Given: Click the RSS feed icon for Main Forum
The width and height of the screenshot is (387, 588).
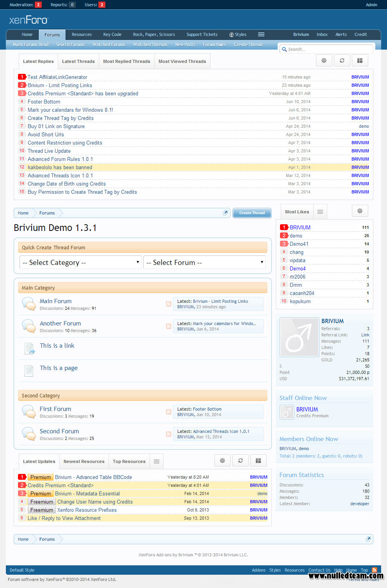Looking at the screenshot, I should [x=169, y=304].
